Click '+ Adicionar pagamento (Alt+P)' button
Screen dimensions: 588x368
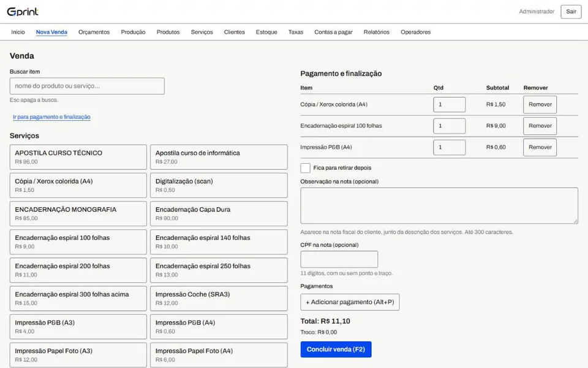pyautogui.click(x=350, y=302)
